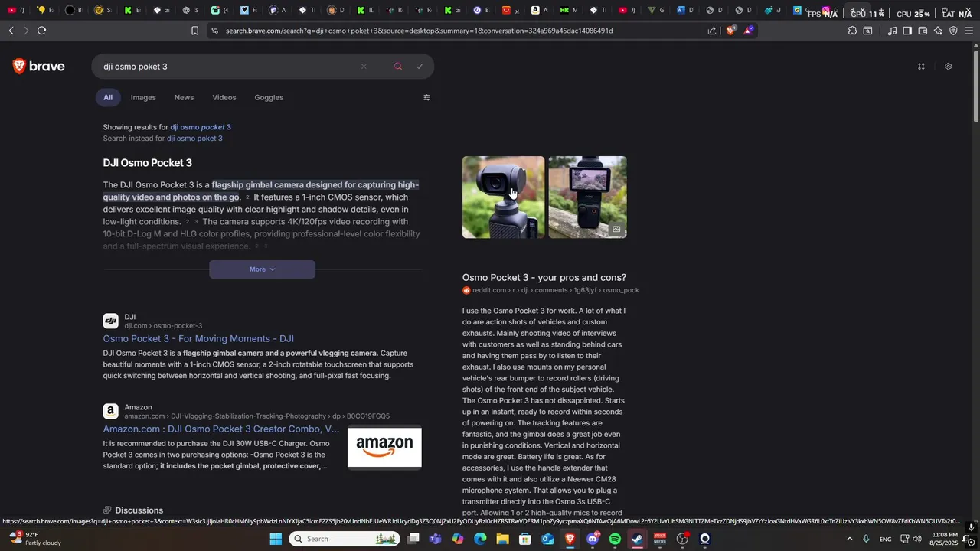
Task: Open the reddit.com source breadcrumb
Action: click(556, 290)
